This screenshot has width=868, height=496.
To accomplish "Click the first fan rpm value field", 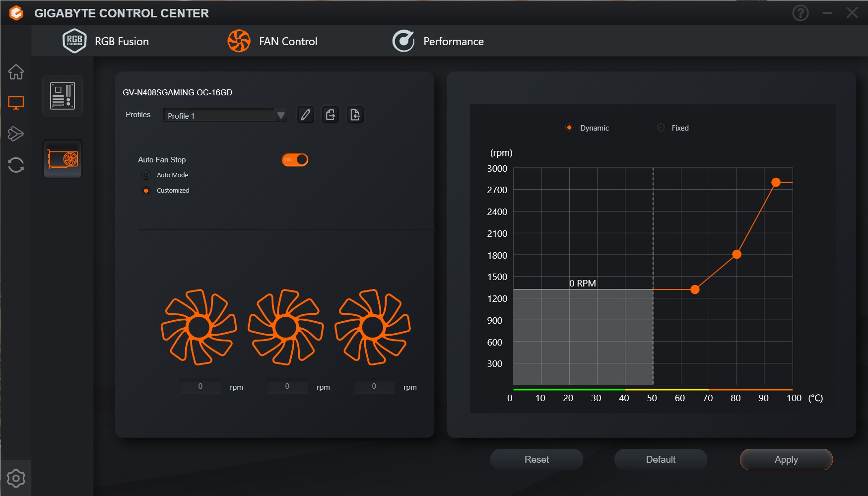I will pyautogui.click(x=200, y=386).
